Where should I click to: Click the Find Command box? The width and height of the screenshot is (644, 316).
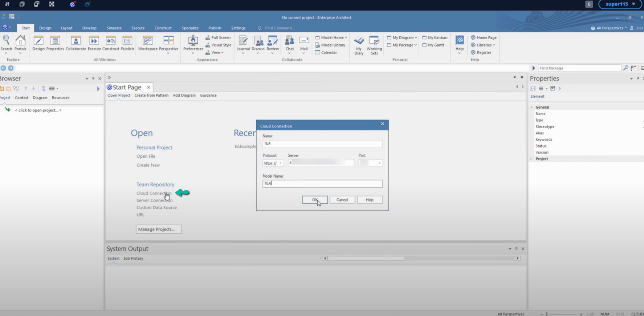point(280,28)
